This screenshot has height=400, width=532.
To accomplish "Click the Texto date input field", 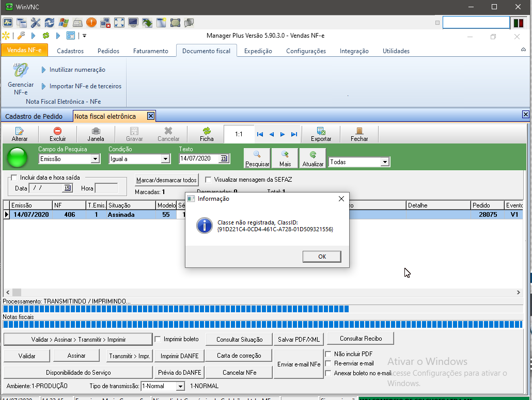I will coord(199,159).
